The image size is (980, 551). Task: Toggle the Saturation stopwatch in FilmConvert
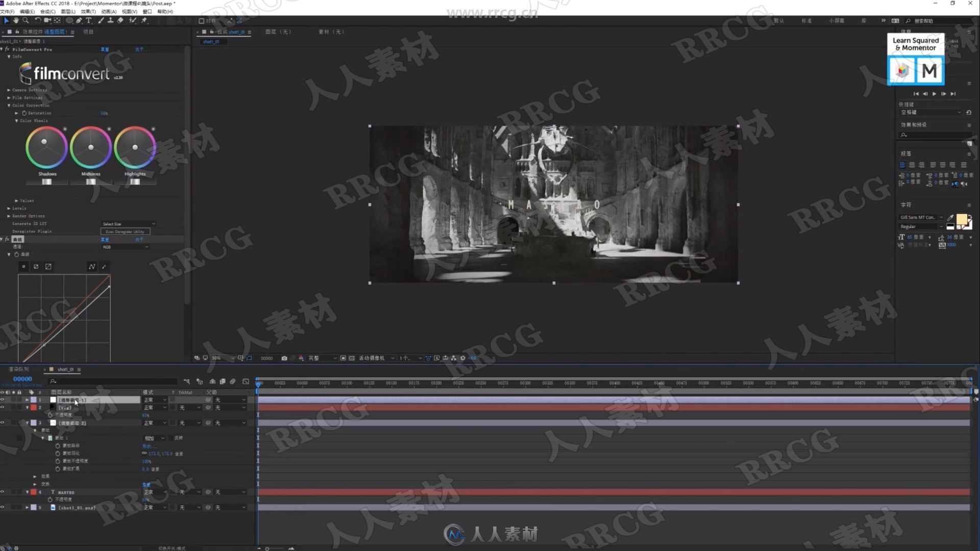24,113
